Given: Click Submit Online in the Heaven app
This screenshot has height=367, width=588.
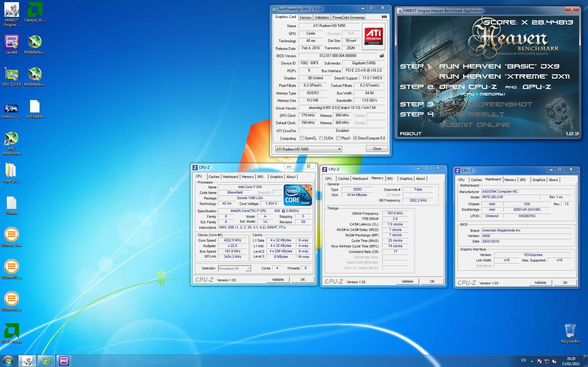Looking at the screenshot, I should pos(474,125).
